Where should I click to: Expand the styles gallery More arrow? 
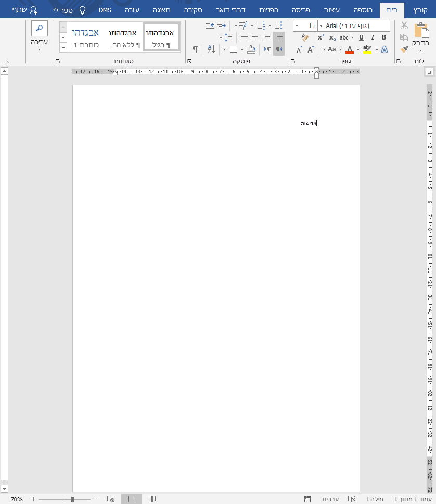tap(63, 47)
